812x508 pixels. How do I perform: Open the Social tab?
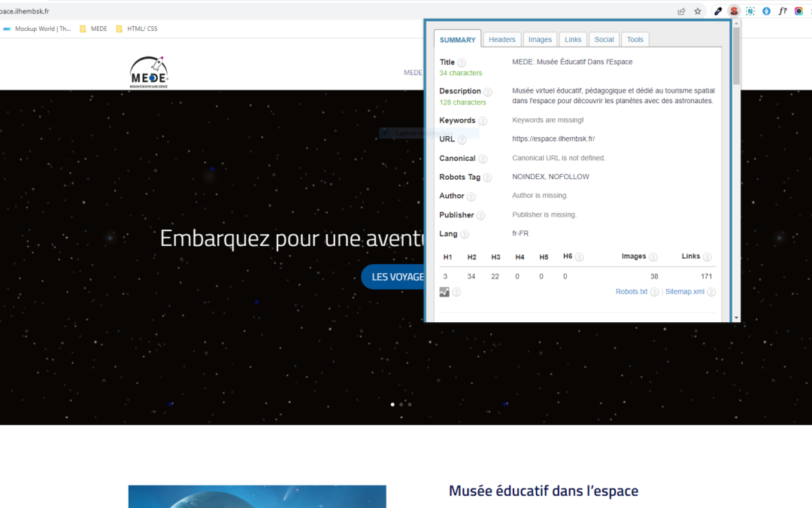(x=604, y=39)
